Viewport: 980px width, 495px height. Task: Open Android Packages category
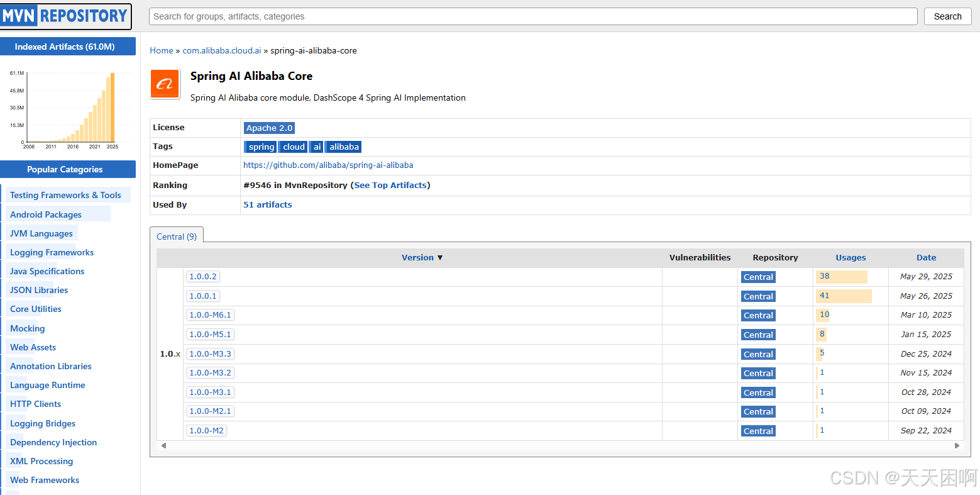click(46, 214)
